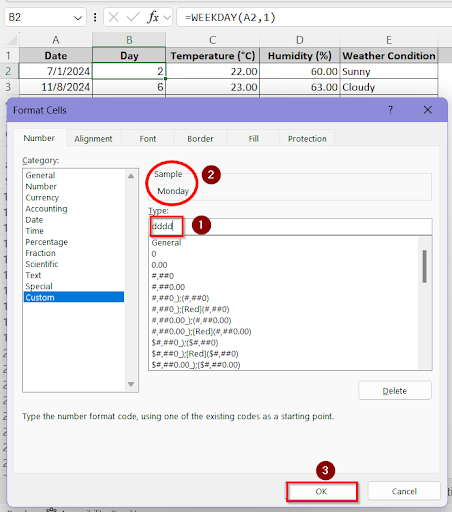The width and height of the screenshot is (452, 512).
Task: Choose format $#,##0_);($#,##0) in Type list
Action: 185,343
